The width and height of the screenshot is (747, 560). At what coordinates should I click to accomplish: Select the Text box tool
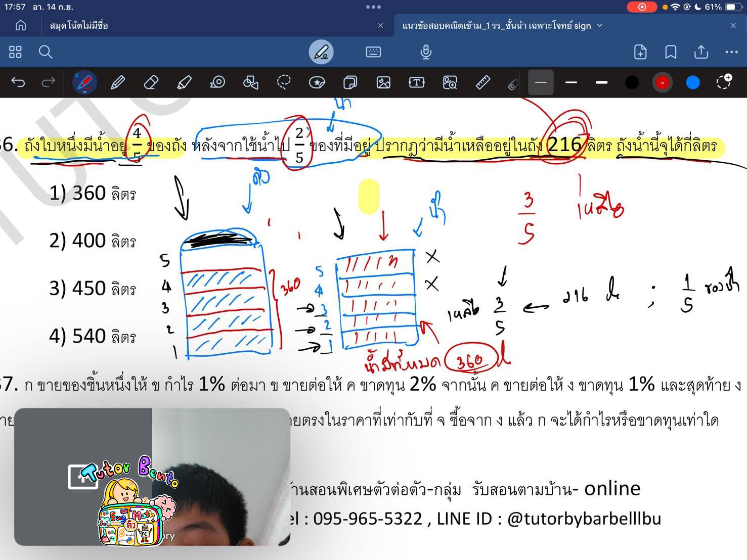click(x=416, y=82)
